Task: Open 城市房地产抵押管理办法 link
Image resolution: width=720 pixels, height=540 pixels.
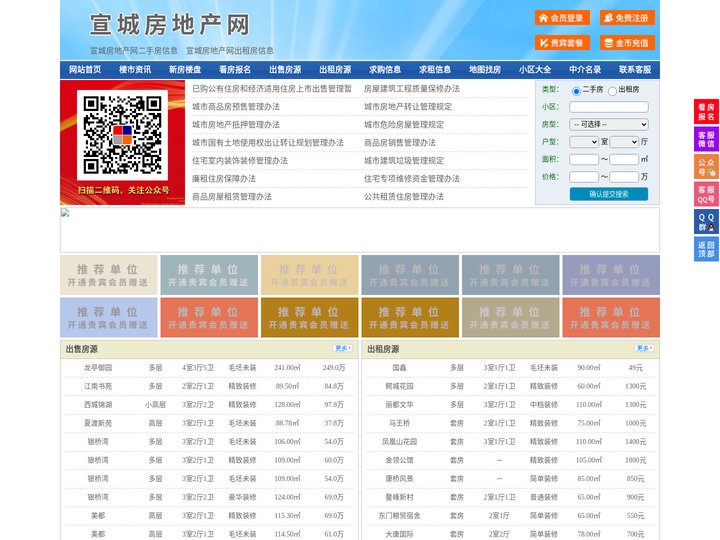Action: pos(236,124)
